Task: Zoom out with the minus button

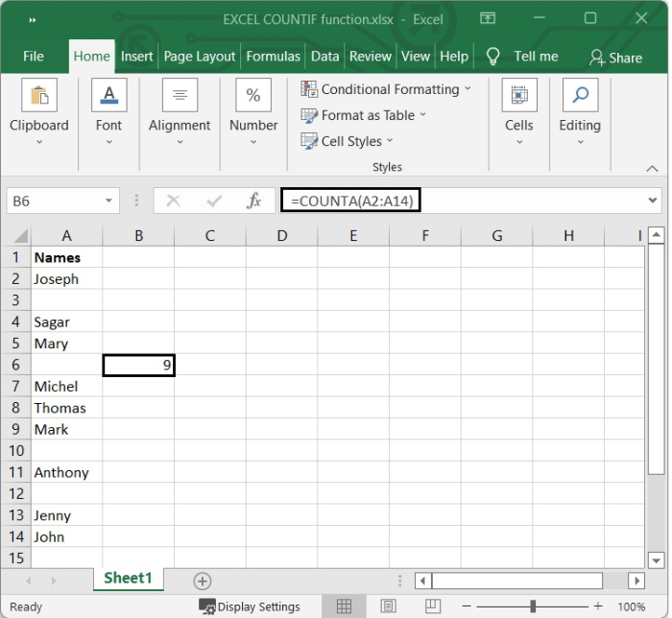Action: point(467,606)
